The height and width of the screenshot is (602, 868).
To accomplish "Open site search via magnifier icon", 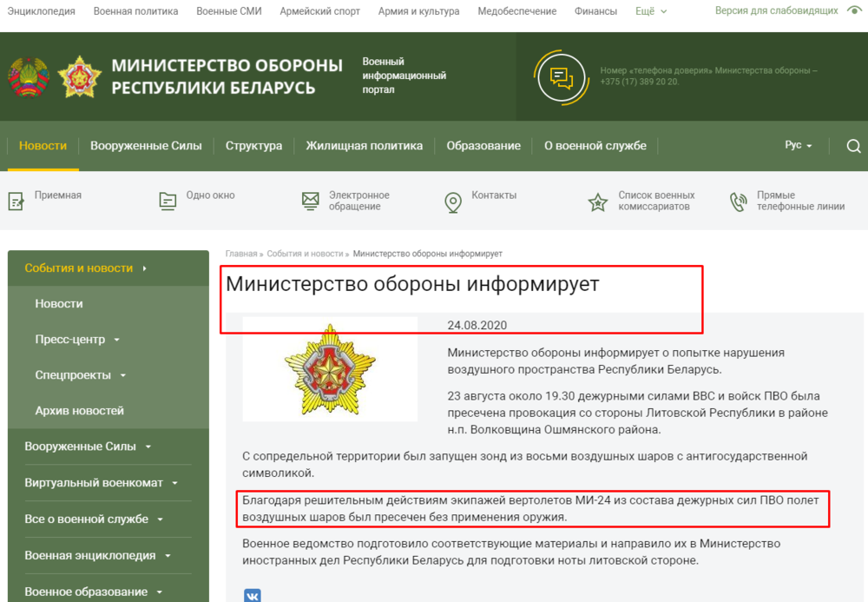I will coord(853,145).
